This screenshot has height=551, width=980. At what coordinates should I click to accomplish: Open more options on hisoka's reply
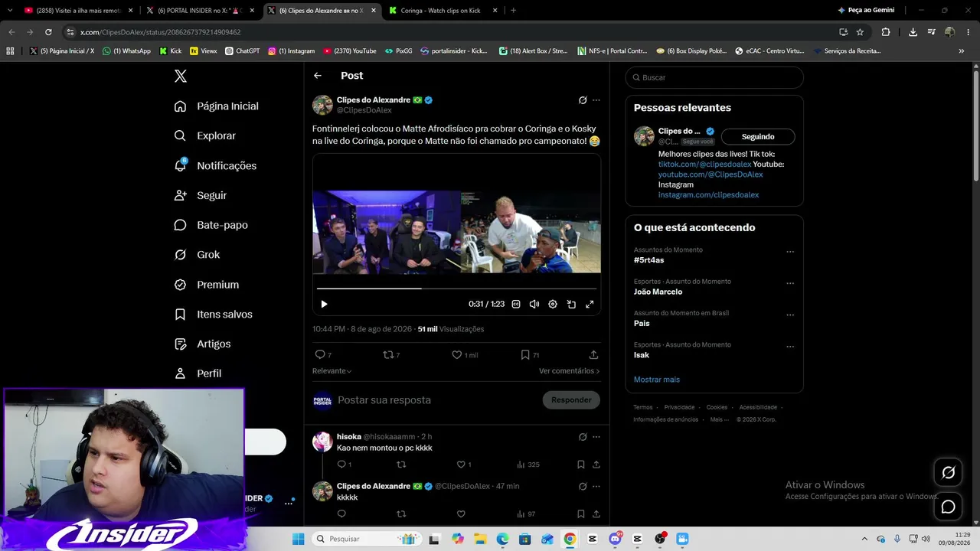[x=596, y=437]
